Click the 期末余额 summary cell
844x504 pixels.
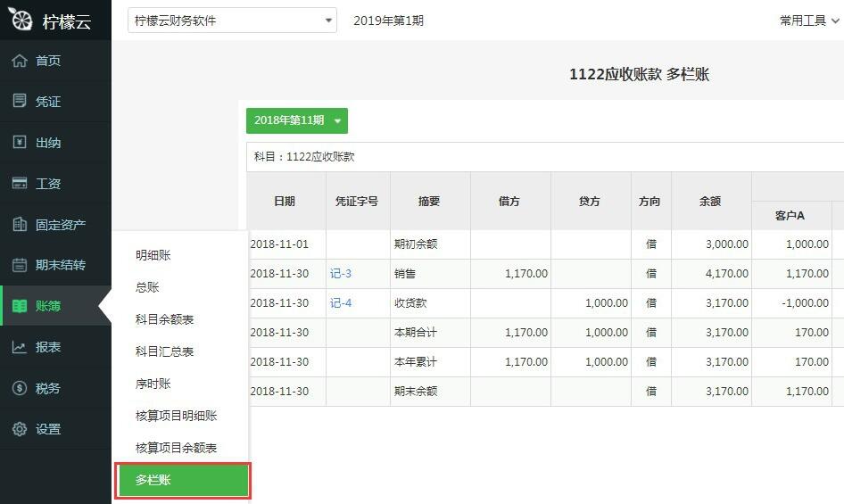(x=430, y=391)
